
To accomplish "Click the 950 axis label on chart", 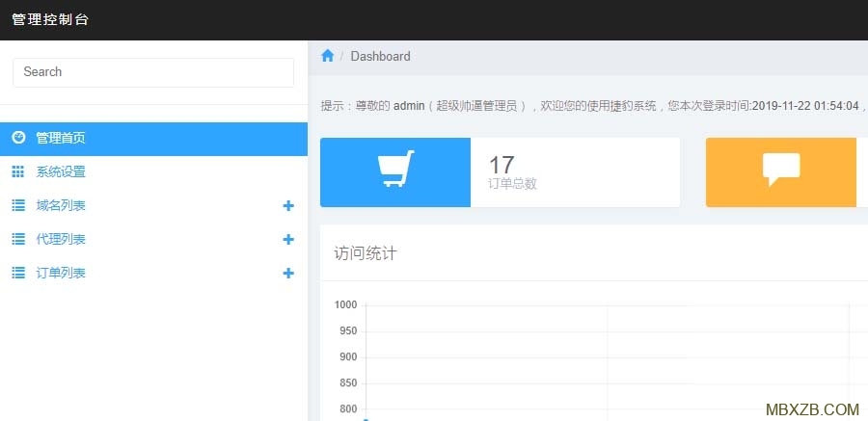I will (x=348, y=330).
